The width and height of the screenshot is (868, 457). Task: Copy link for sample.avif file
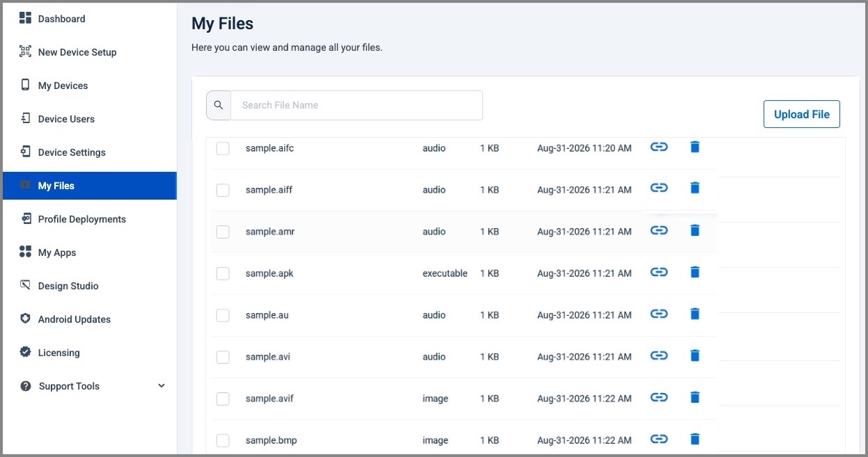click(658, 397)
